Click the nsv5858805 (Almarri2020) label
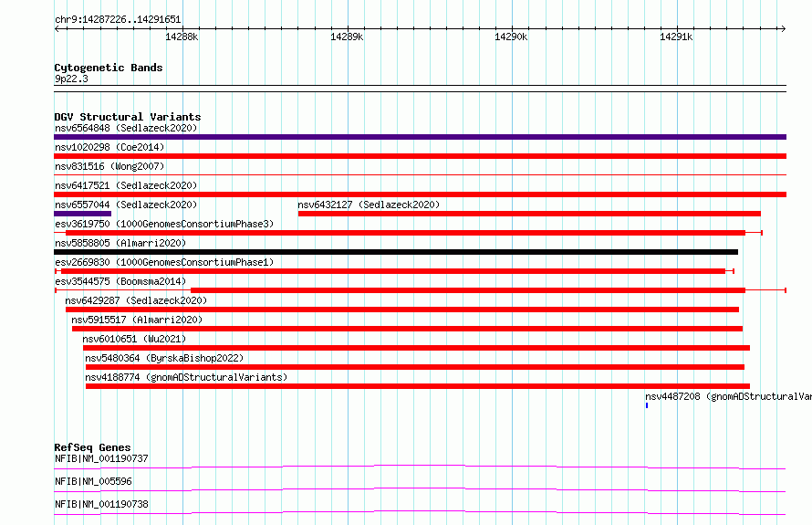Image resolution: width=812 pixels, height=525 pixels. coord(120,243)
